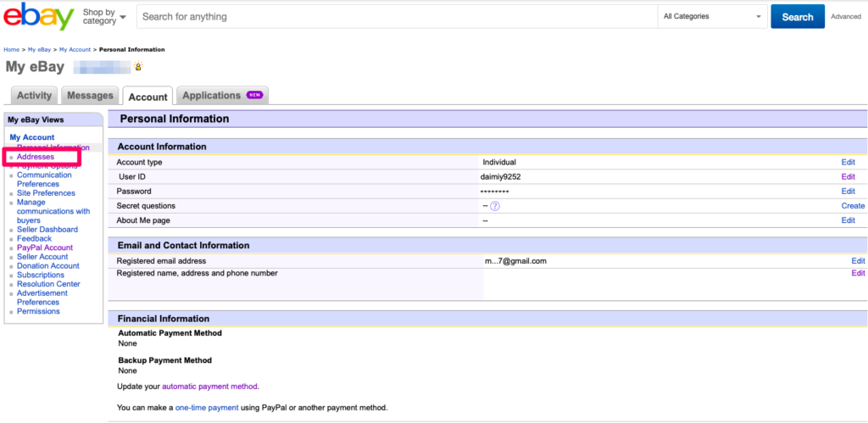Click the eBay logo
This screenshot has width=868, height=423.
[x=39, y=17]
